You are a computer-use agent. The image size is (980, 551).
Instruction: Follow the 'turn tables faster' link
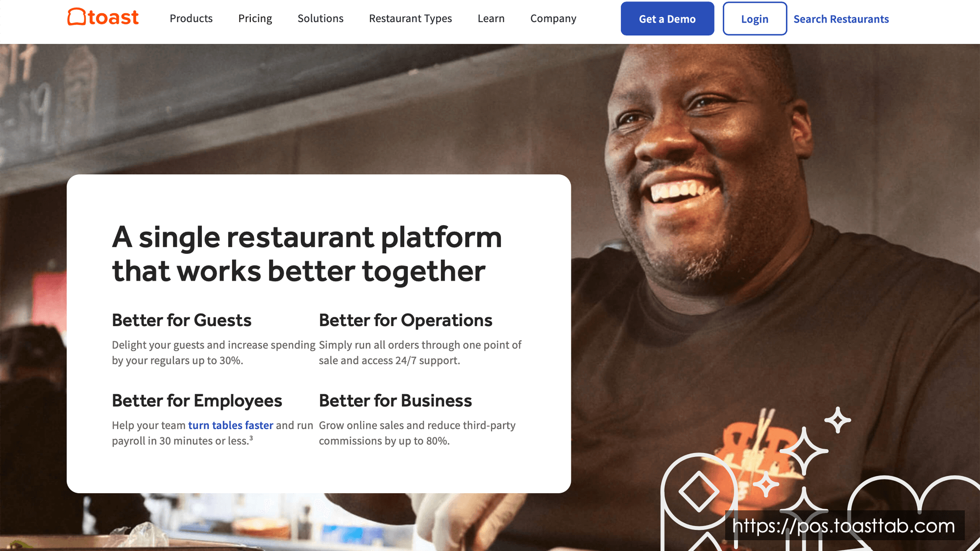(230, 425)
